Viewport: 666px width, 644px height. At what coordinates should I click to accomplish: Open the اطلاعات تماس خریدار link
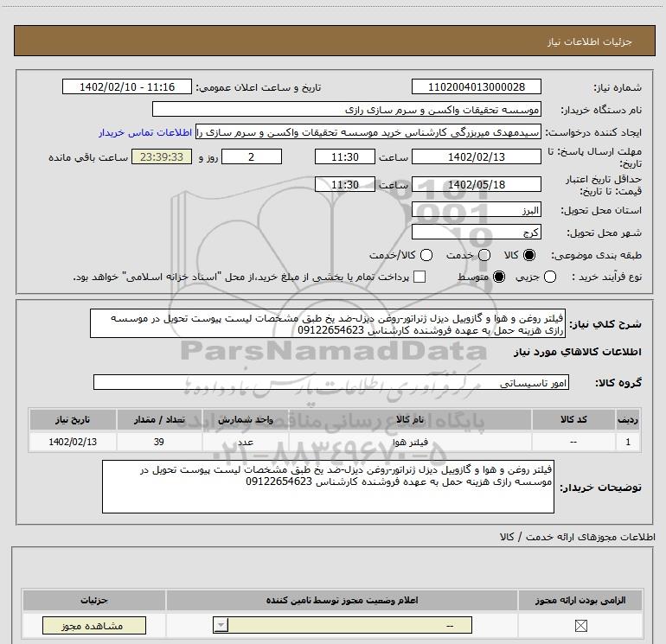[145, 132]
